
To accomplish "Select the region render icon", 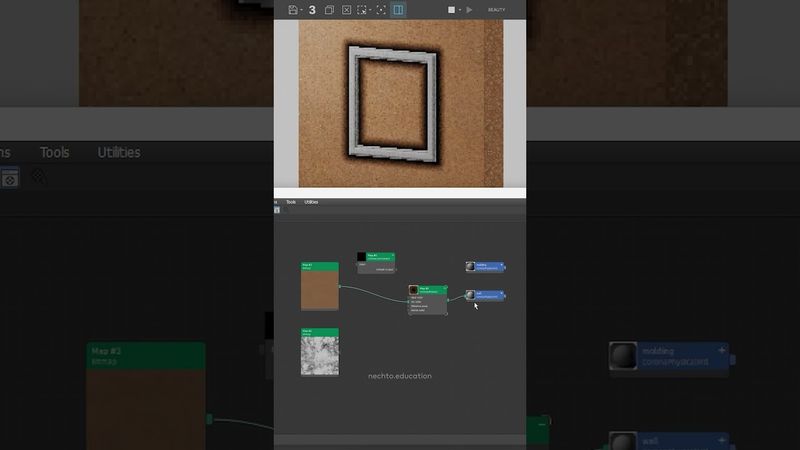I will coord(362,10).
